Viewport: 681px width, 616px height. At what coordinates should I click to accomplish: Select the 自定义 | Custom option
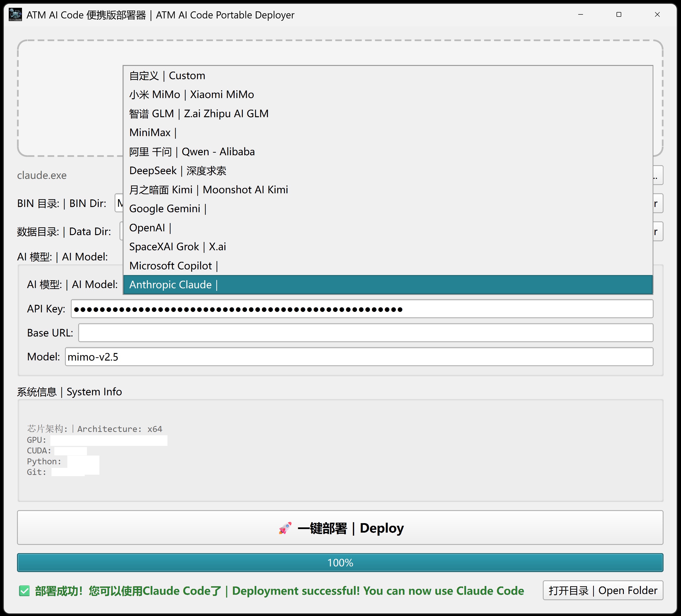coord(388,76)
